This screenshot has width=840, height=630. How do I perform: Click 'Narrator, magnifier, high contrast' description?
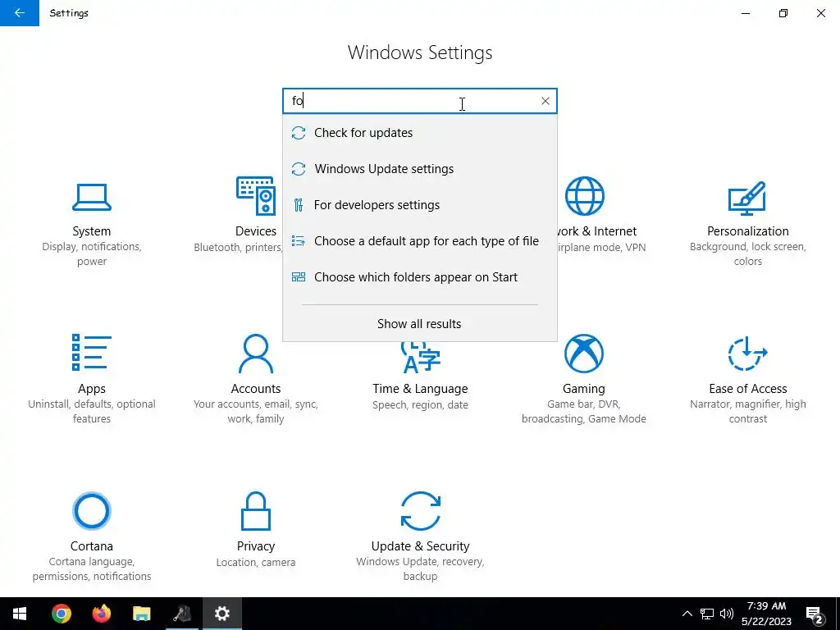(x=748, y=412)
